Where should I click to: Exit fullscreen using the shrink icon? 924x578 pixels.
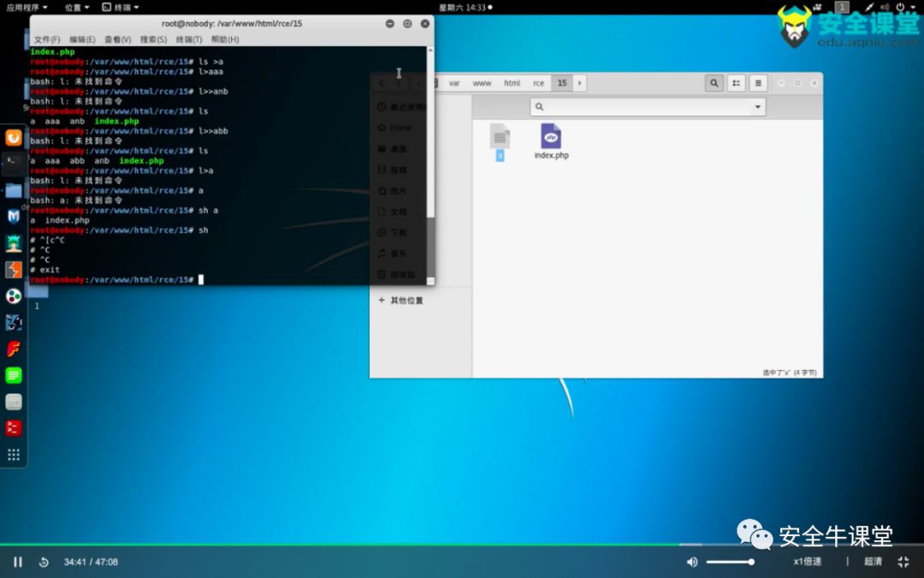click(x=903, y=562)
